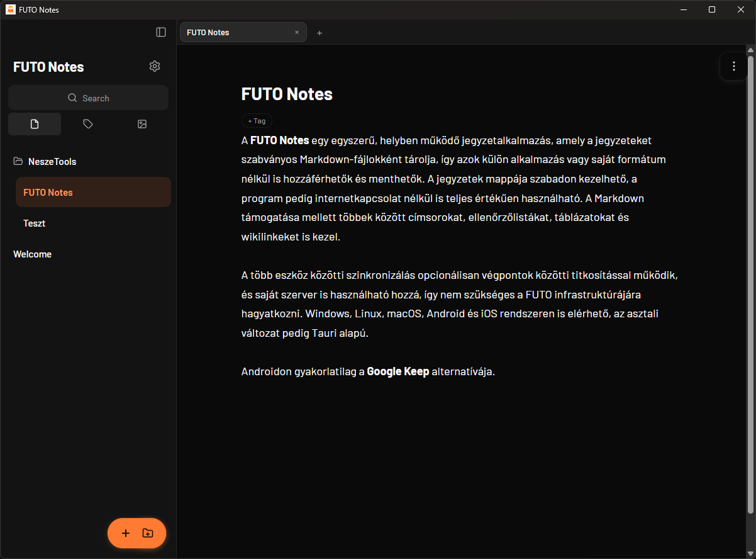
Task: Open the three-dot note options menu
Action: point(734,66)
